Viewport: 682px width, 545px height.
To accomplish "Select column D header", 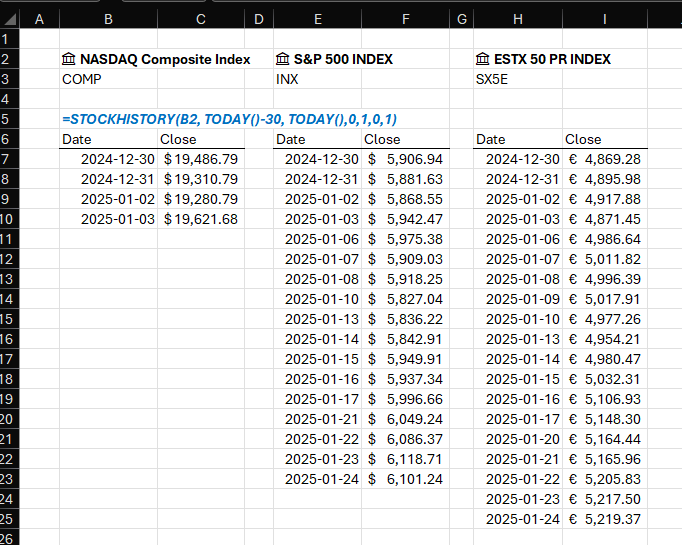I will coord(259,19).
